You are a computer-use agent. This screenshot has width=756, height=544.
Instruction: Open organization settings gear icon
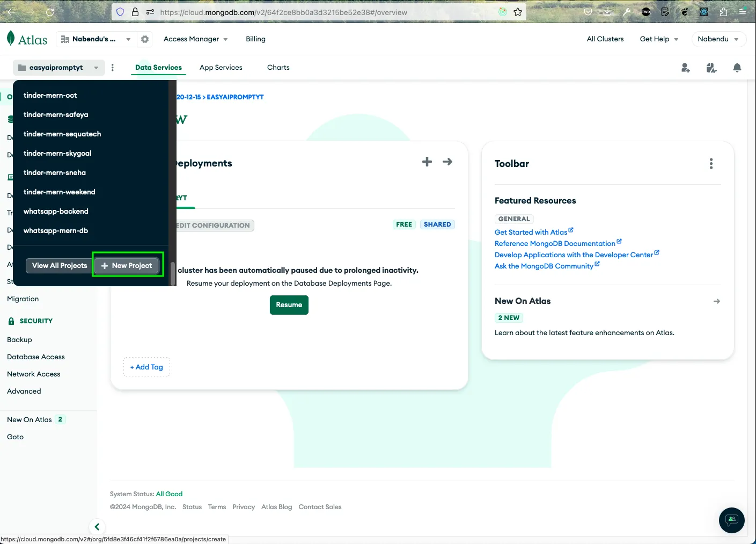point(145,39)
